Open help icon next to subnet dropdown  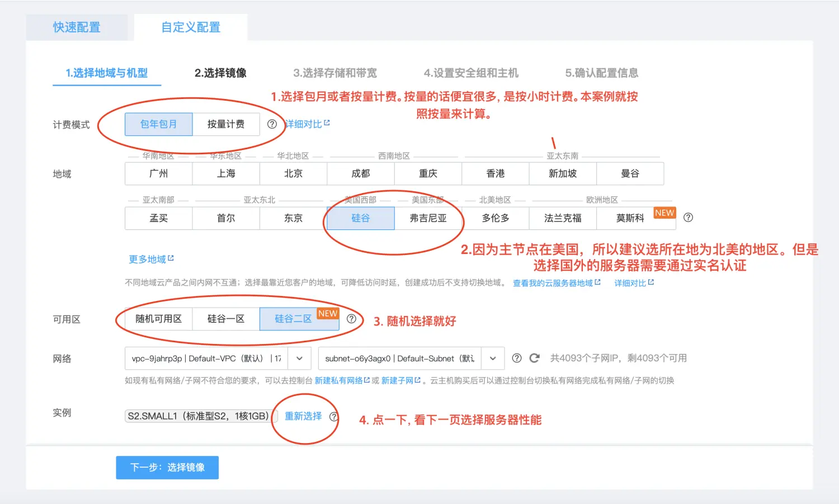coord(517,358)
